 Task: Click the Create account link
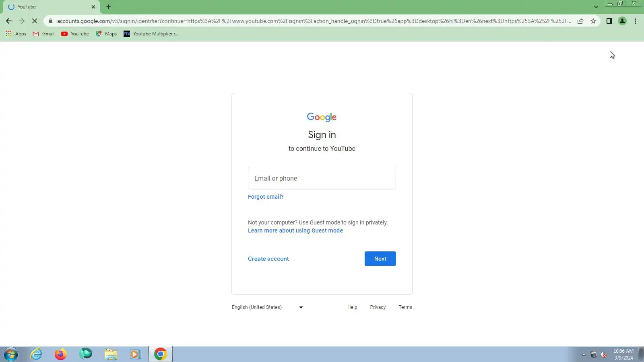click(268, 259)
